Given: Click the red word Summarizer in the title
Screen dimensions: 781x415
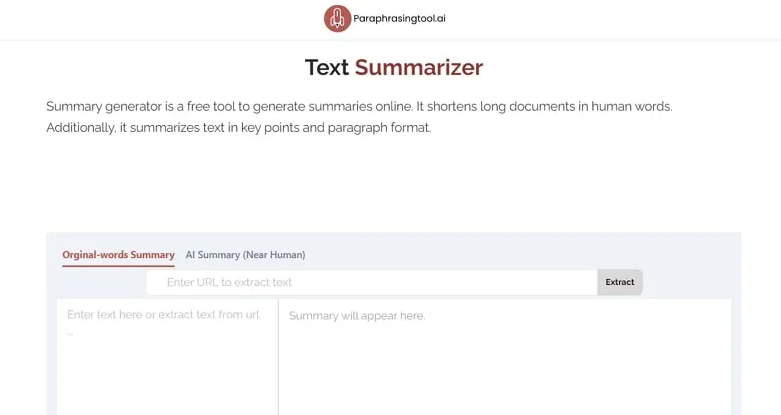Looking at the screenshot, I should pyautogui.click(x=418, y=68).
